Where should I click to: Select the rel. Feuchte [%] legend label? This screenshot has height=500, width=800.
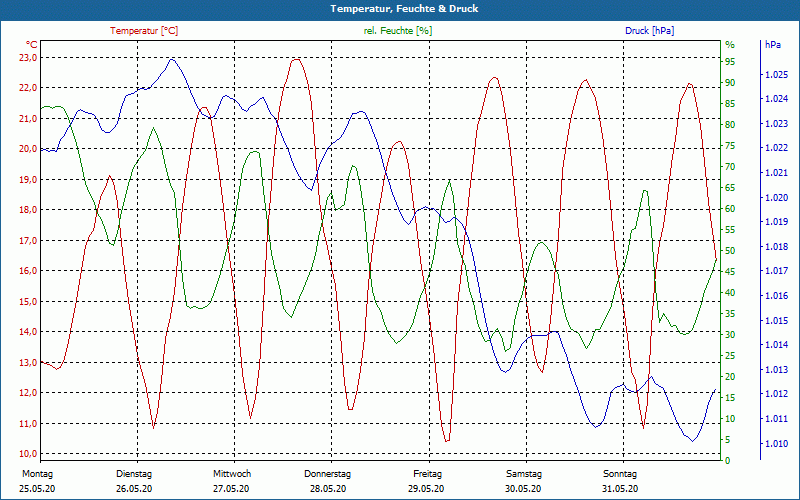(398, 31)
